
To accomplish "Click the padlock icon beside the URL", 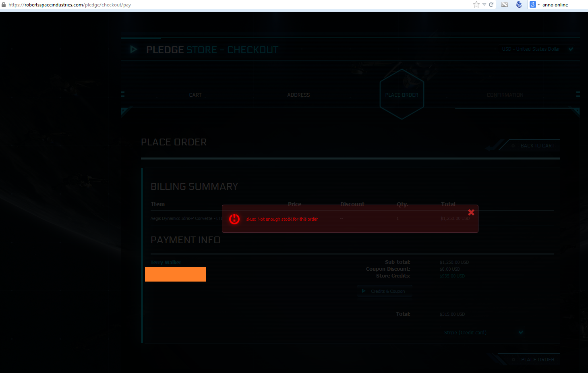I will [4, 4].
